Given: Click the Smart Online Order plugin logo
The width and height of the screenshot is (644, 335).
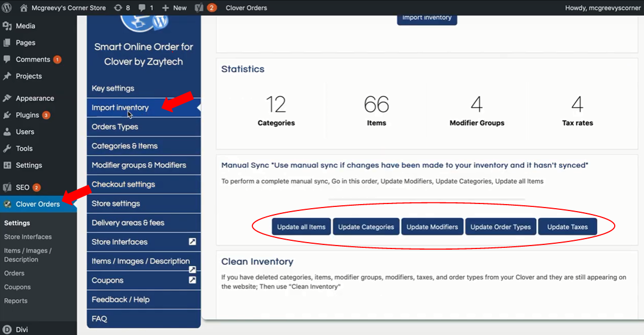Looking at the screenshot, I should 143,23.
